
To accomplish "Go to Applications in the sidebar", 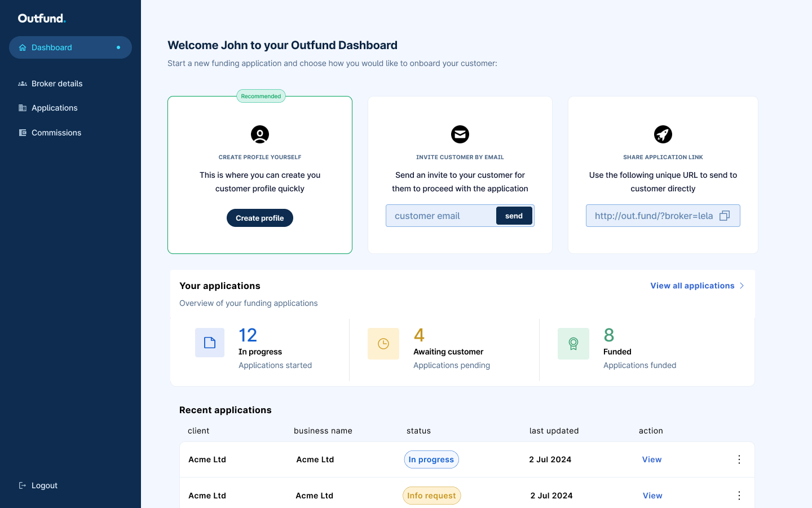I will coord(55,108).
